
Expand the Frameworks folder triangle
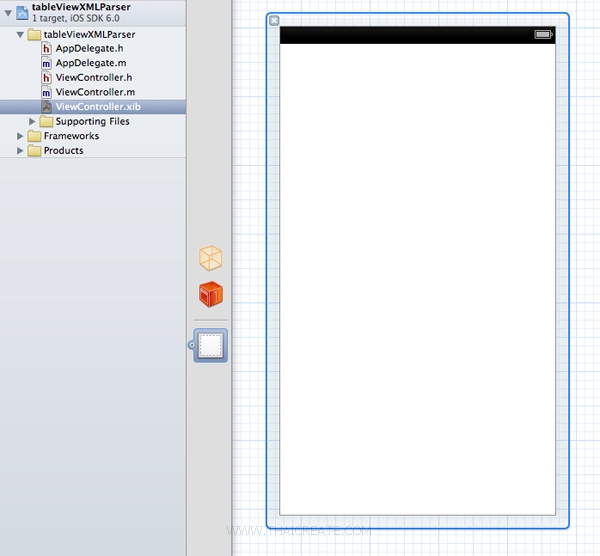[21, 136]
